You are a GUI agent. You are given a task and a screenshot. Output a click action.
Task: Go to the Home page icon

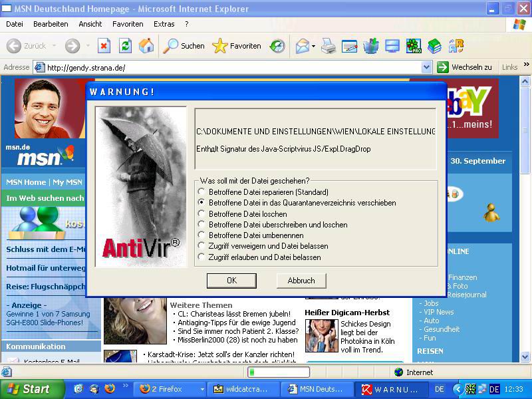[146, 46]
